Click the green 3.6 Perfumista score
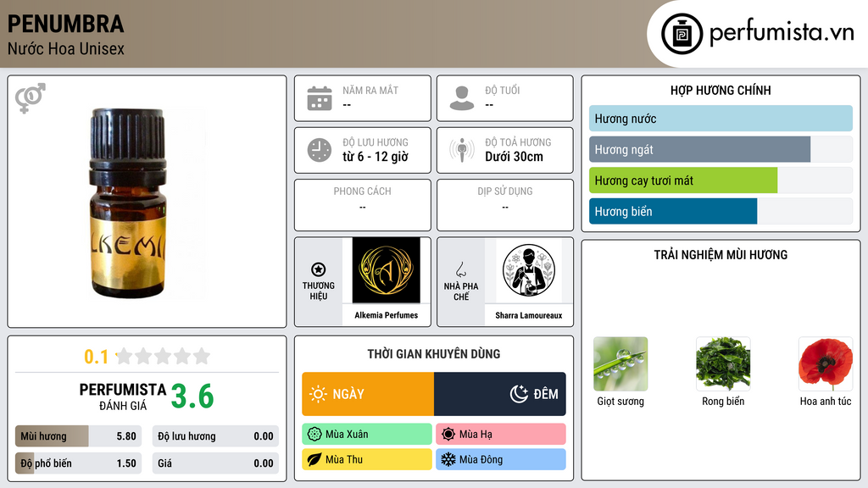This screenshot has height=488, width=868. pyautogui.click(x=192, y=396)
